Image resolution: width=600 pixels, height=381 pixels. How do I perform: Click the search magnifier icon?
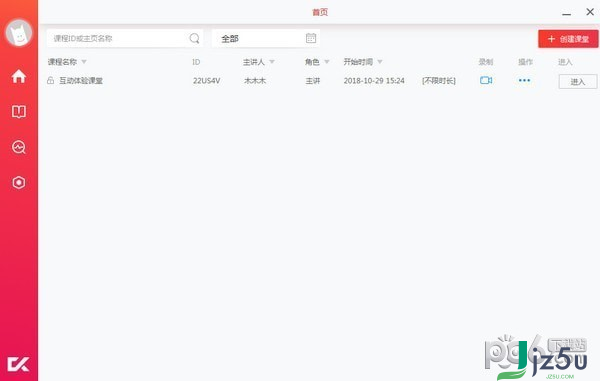[194, 38]
